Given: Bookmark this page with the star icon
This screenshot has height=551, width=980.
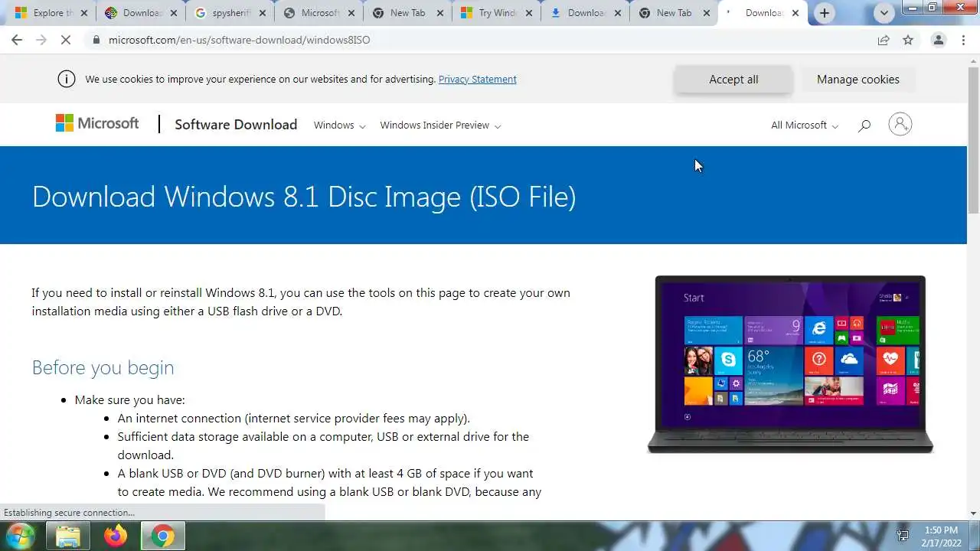Looking at the screenshot, I should click(908, 40).
